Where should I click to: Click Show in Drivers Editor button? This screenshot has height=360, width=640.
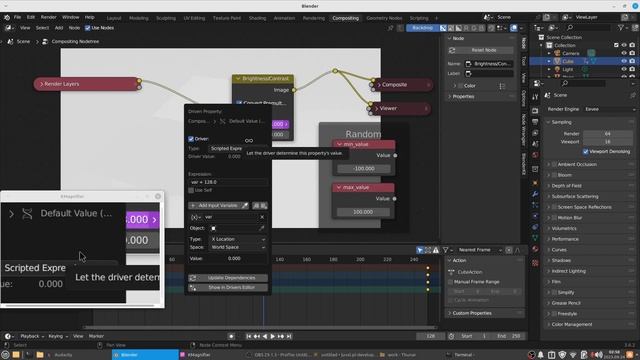coord(228,288)
